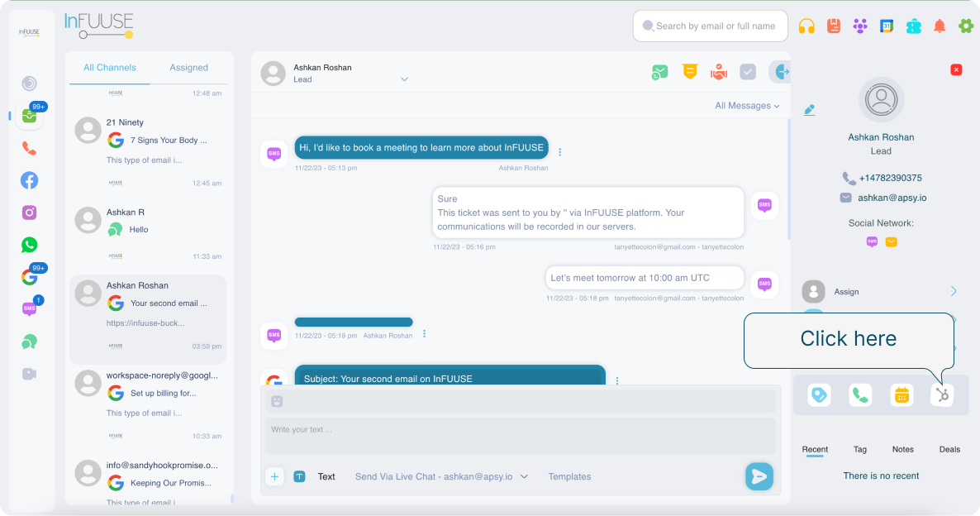The image size is (980, 516).
Task: Open the teal toolbox icon in top bar
Action: (913, 26)
